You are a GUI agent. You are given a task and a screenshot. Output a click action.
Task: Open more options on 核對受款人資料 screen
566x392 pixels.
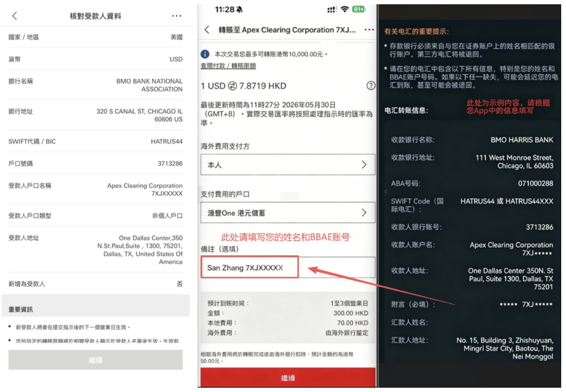pyautogui.click(x=177, y=16)
